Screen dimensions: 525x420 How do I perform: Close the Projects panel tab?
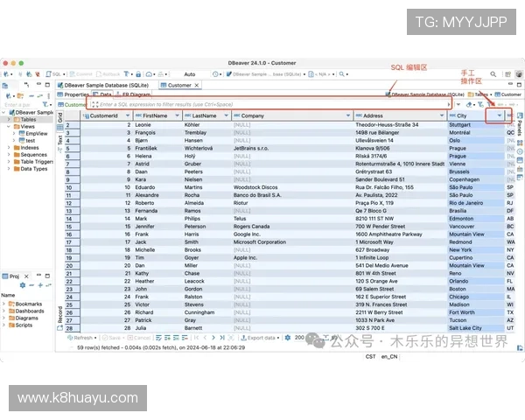[x=26, y=276]
